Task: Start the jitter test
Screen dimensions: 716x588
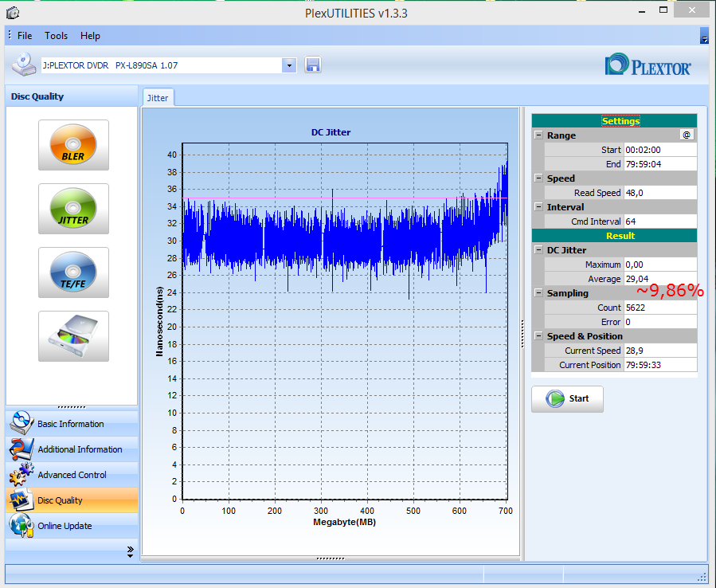Action: pyautogui.click(x=567, y=399)
